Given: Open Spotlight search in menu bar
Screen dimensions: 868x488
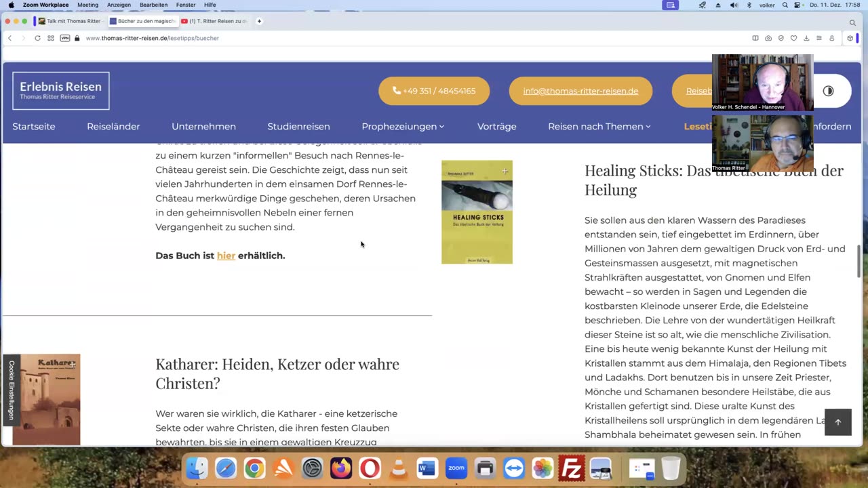Looking at the screenshot, I should click(785, 5).
